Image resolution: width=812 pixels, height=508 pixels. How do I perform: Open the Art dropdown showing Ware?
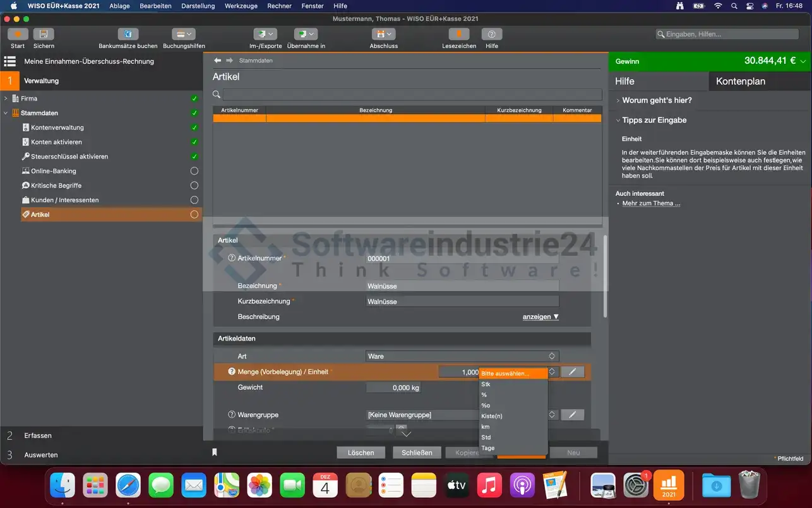(x=462, y=356)
